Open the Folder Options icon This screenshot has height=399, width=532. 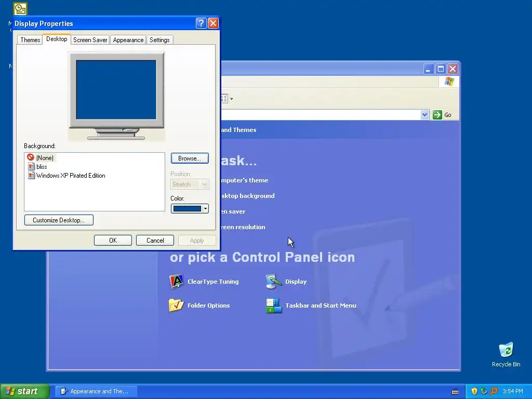177,305
